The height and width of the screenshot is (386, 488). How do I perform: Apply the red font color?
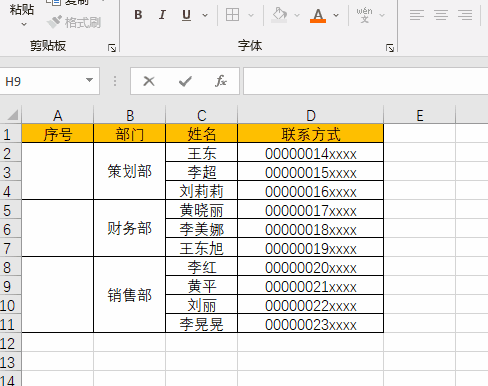(318, 15)
